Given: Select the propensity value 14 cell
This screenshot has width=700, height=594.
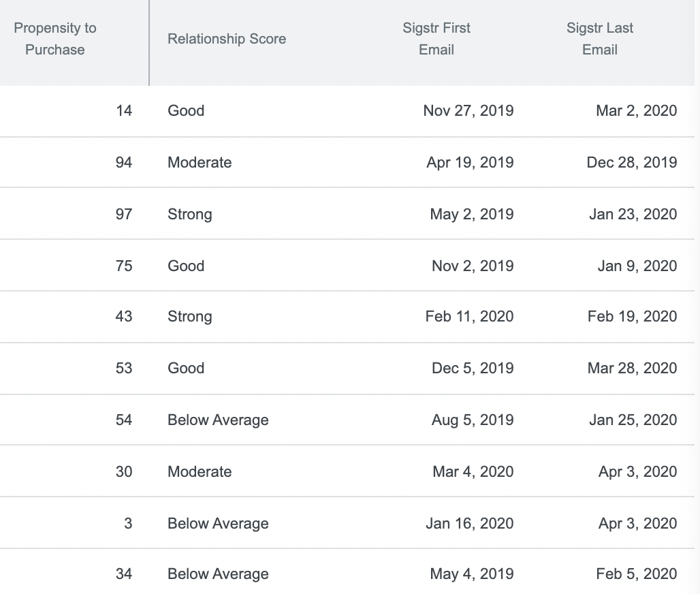Looking at the screenshot, I should (x=124, y=111).
